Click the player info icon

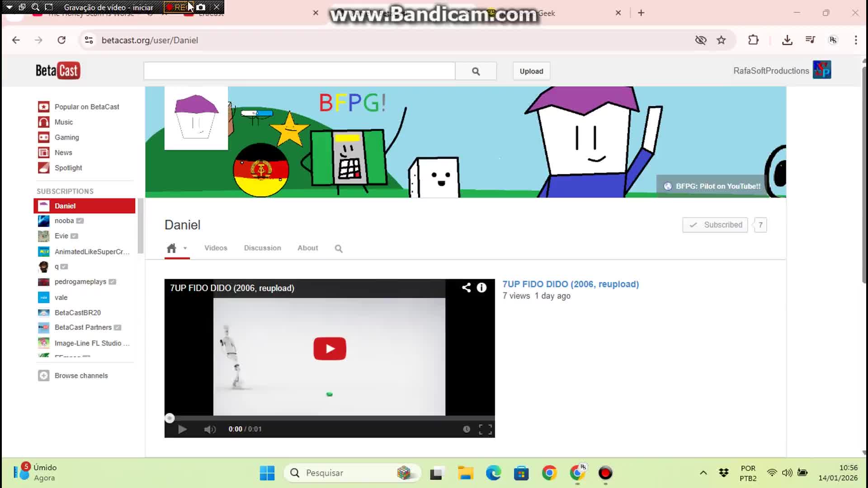point(481,288)
